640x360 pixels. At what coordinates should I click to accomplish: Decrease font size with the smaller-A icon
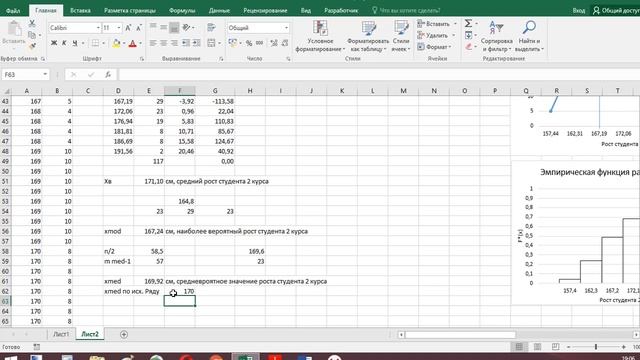(139, 28)
